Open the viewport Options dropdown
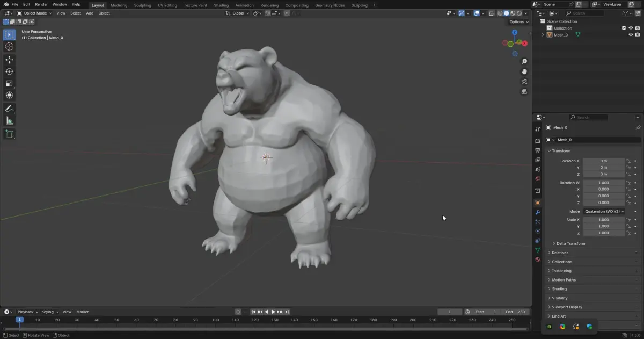644x339 pixels. 518,22
